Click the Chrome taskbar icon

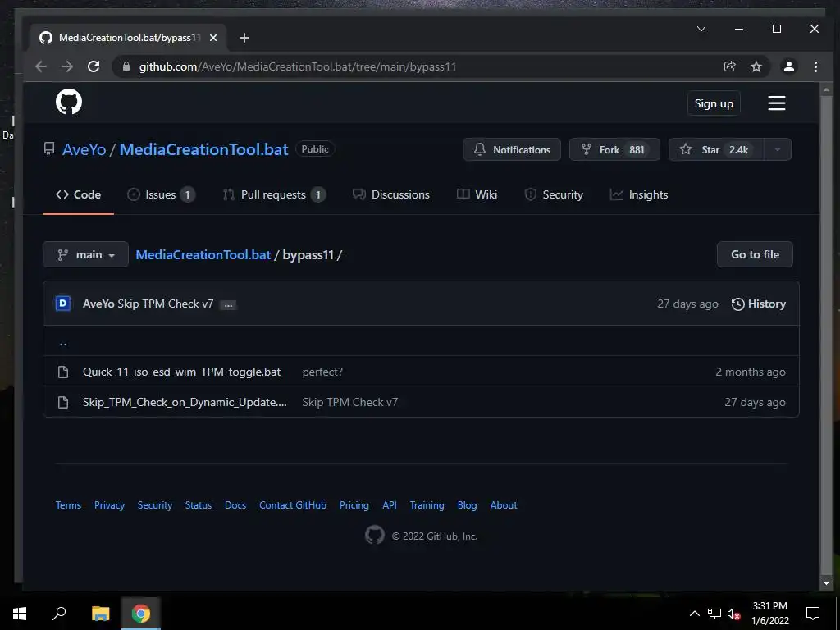[141, 614]
